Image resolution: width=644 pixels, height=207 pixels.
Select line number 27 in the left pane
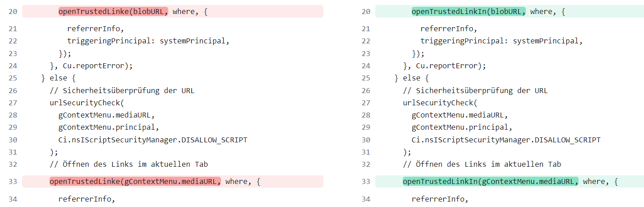(x=12, y=103)
